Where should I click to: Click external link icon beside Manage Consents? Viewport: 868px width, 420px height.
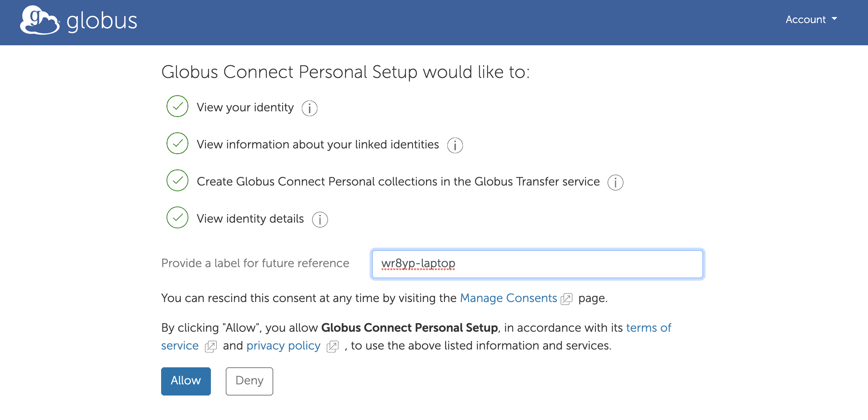click(567, 299)
